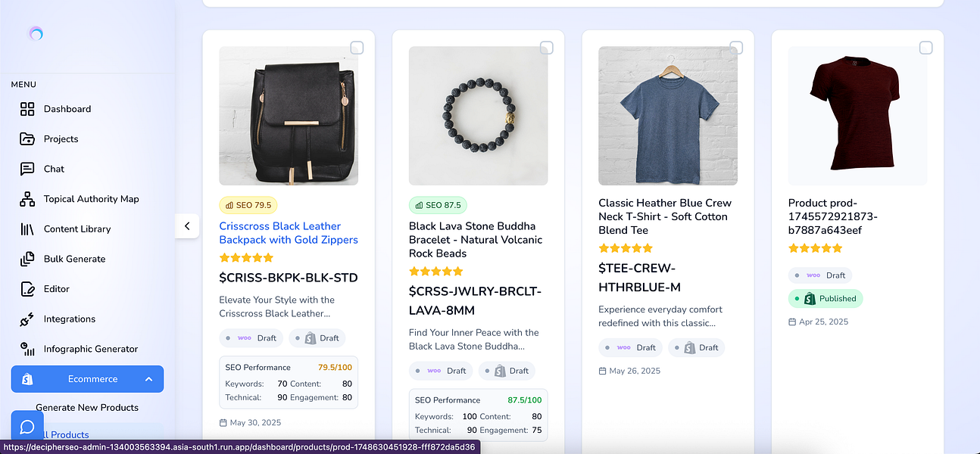The height and width of the screenshot is (454, 980).
Task: Open Generate New Products menu item
Action: coord(87,407)
